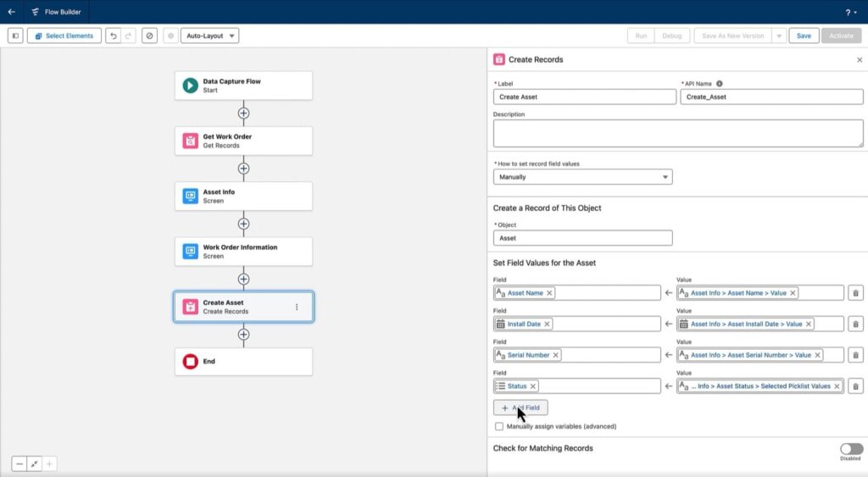Zoom out the canvas with minus button

(x=19, y=463)
